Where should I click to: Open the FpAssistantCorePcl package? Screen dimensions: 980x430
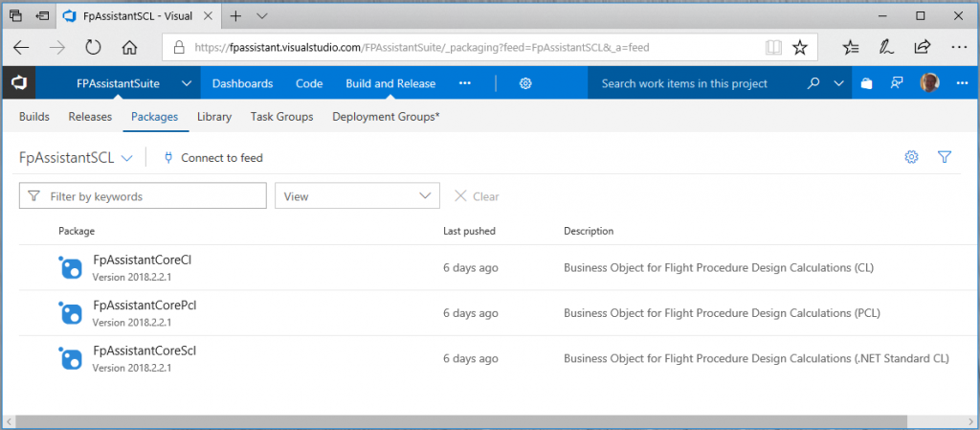(145, 306)
